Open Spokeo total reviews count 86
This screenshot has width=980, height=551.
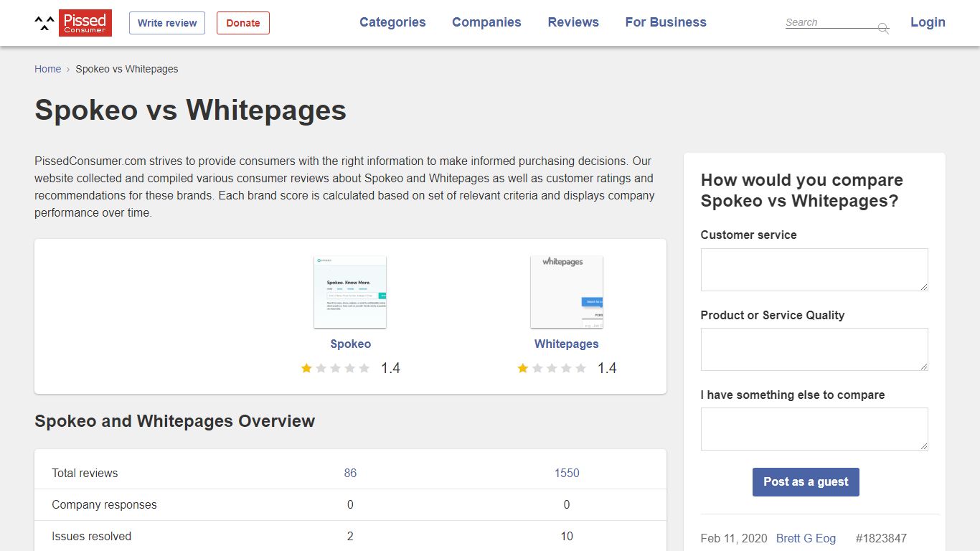point(350,473)
